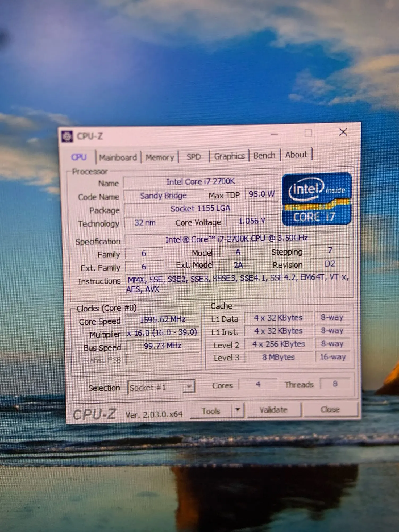Click the Cores value 4
Screen dimensions: 399x532
pyautogui.click(x=258, y=384)
